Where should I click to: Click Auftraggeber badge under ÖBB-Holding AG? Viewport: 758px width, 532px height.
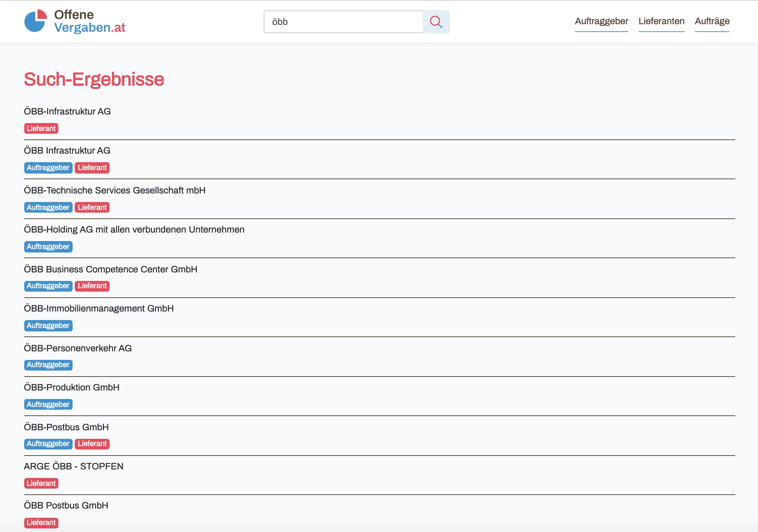[48, 246]
